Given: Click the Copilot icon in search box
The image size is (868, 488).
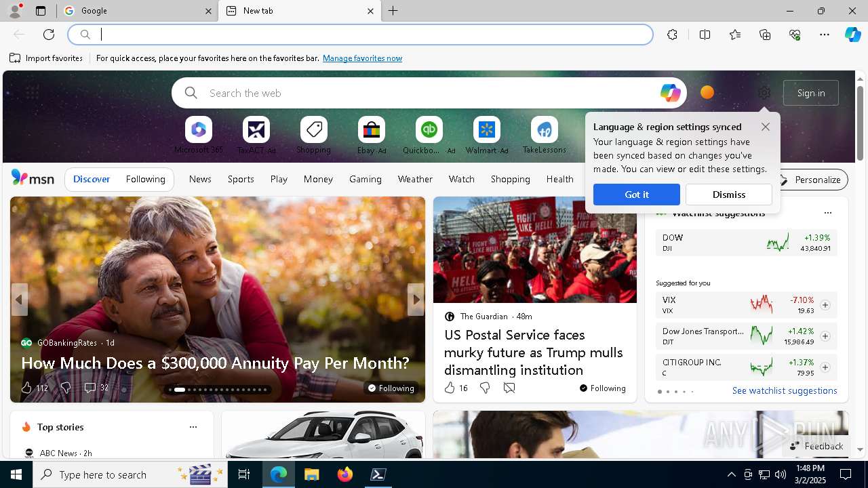Looking at the screenshot, I should (x=670, y=93).
